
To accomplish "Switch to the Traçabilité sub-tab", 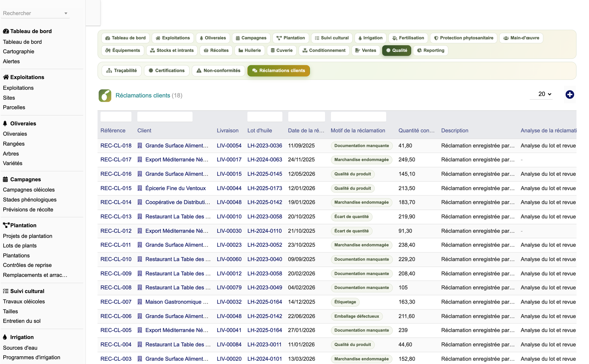I will point(122,70).
